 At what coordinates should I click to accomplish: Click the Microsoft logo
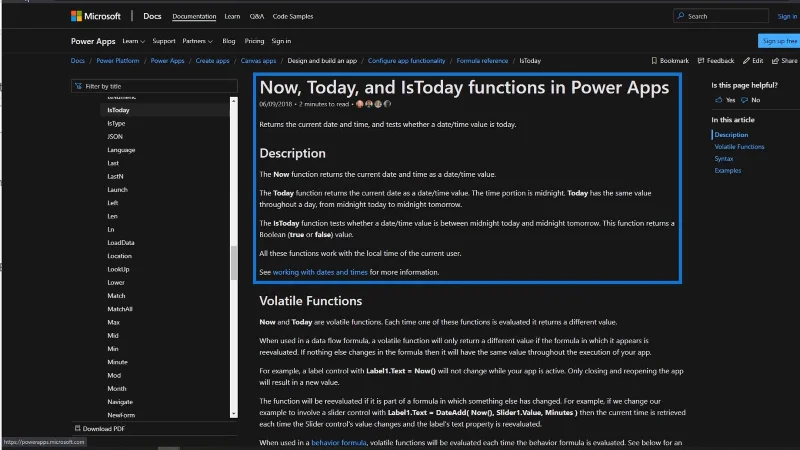(x=95, y=16)
